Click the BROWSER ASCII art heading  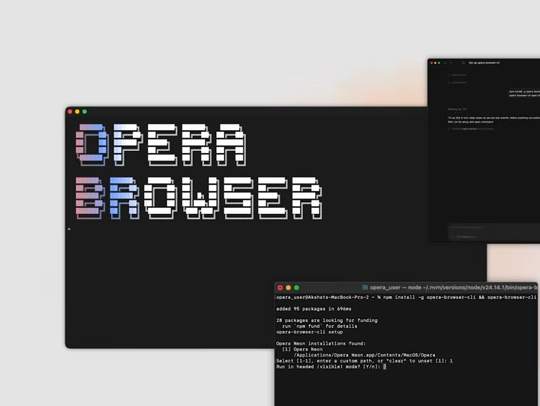(x=199, y=198)
